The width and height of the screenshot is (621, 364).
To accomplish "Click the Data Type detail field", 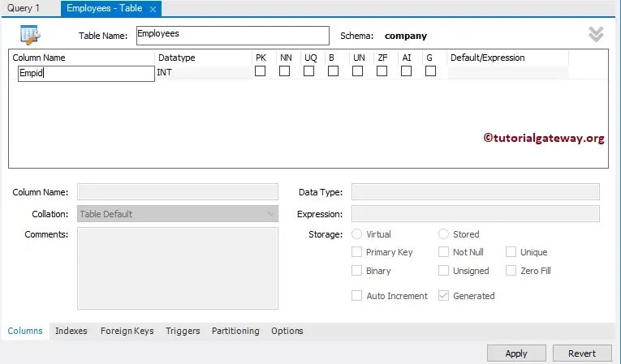I will tap(475, 192).
